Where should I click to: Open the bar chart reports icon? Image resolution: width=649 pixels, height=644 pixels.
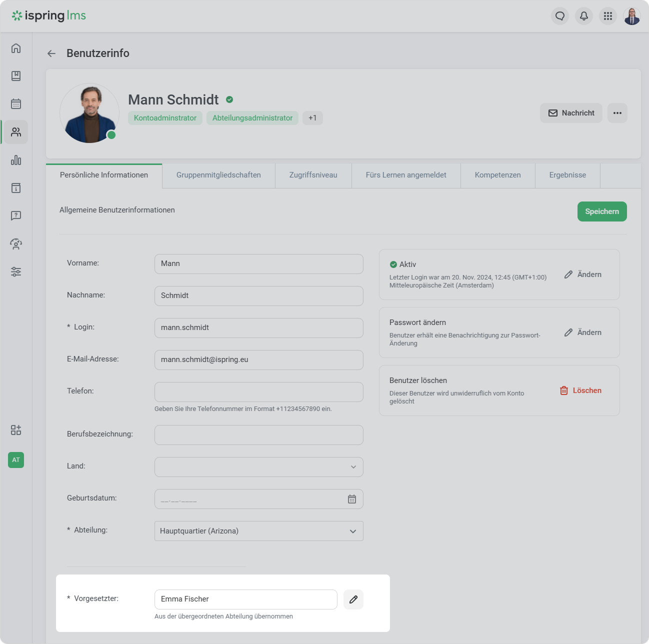tap(16, 160)
